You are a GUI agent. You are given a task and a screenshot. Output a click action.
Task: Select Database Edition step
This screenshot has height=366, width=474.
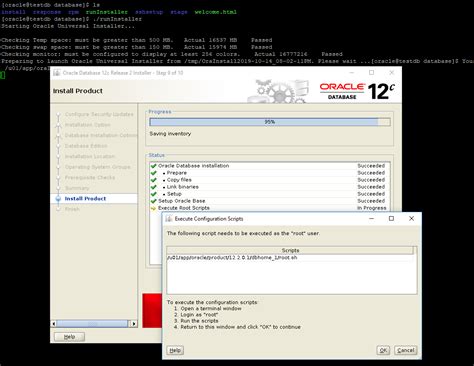[x=86, y=146]
